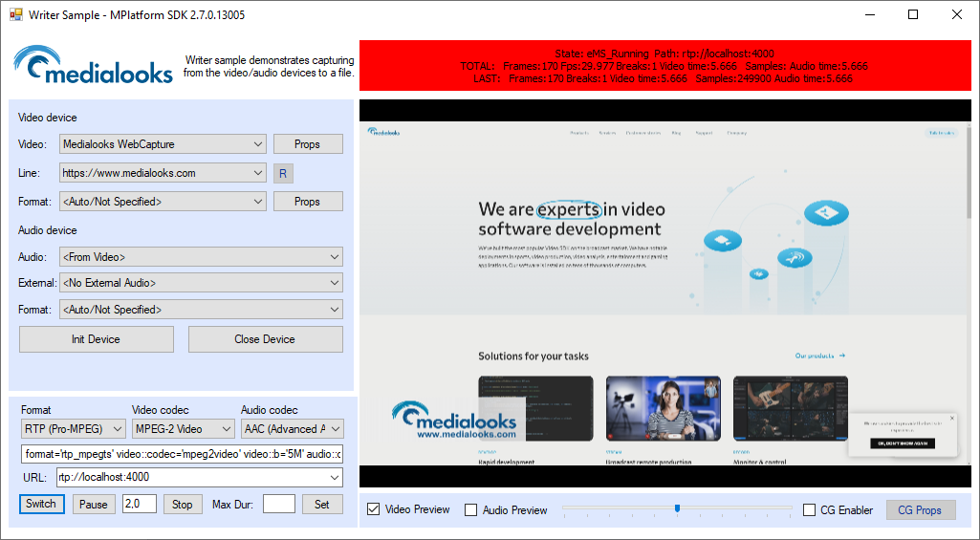This screenshot has width=980, height=540.
Task: Click the Init Device button
Action: pos(97,339)
